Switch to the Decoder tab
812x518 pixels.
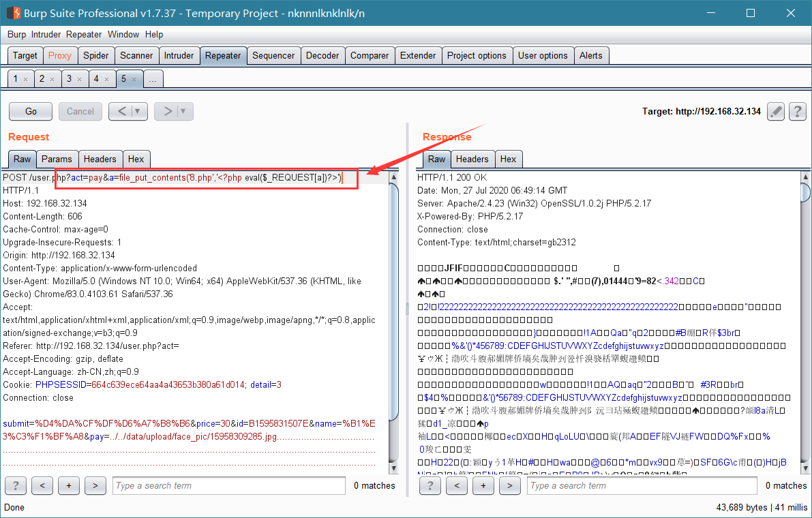point(322,55)
